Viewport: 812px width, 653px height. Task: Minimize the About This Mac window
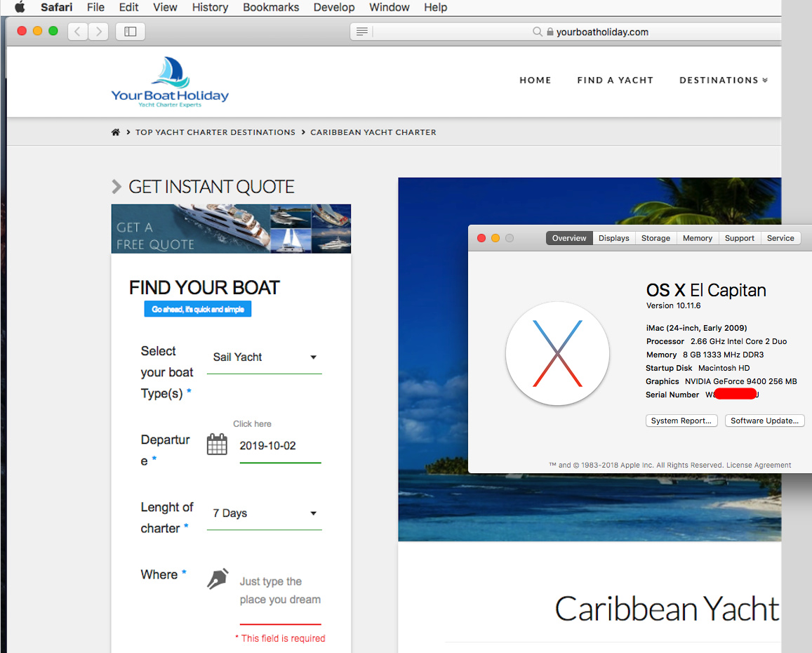click(x=495, y=238)
